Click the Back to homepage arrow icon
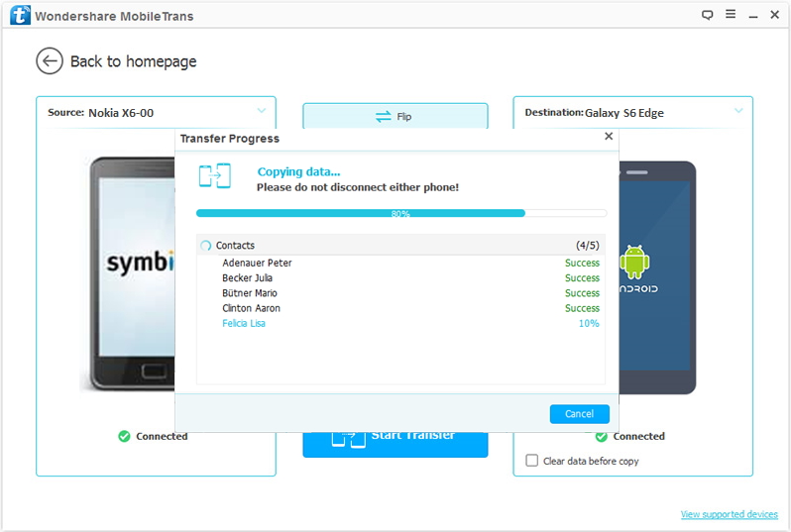Screen dimensions: 791x532 50,61
